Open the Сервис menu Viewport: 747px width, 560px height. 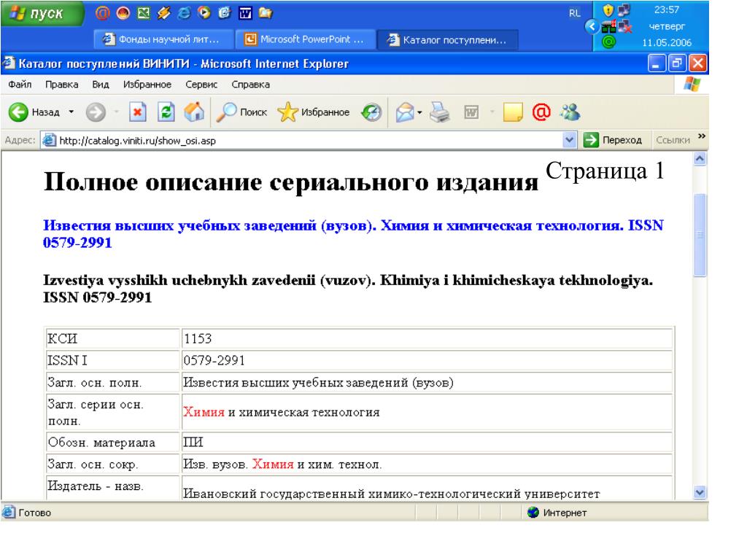[201, 85]
